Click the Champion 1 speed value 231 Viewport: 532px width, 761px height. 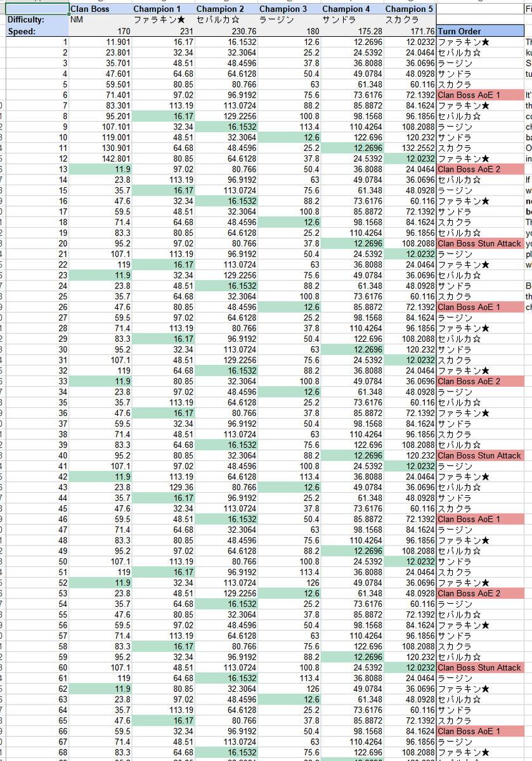[164, 31]
